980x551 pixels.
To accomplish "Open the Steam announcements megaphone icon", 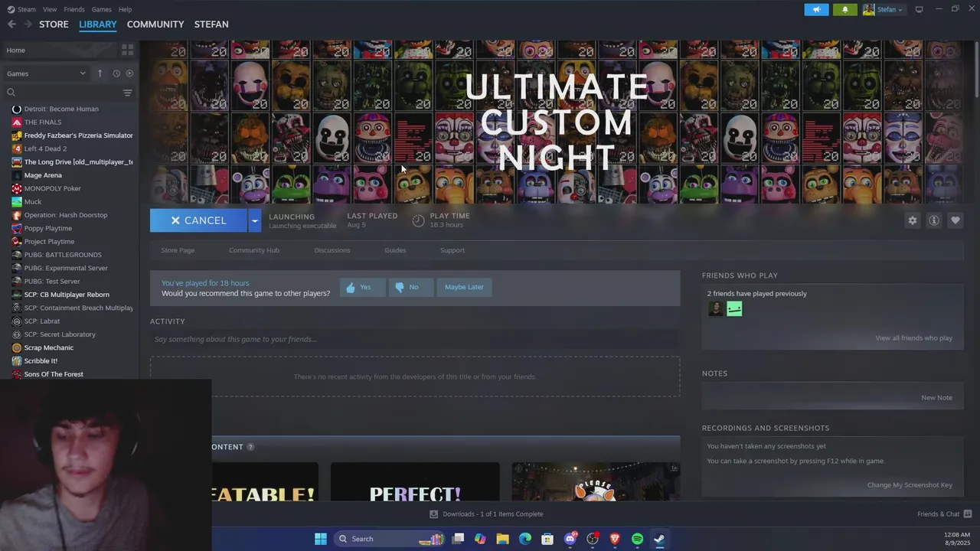I will [x=816, y=9].
